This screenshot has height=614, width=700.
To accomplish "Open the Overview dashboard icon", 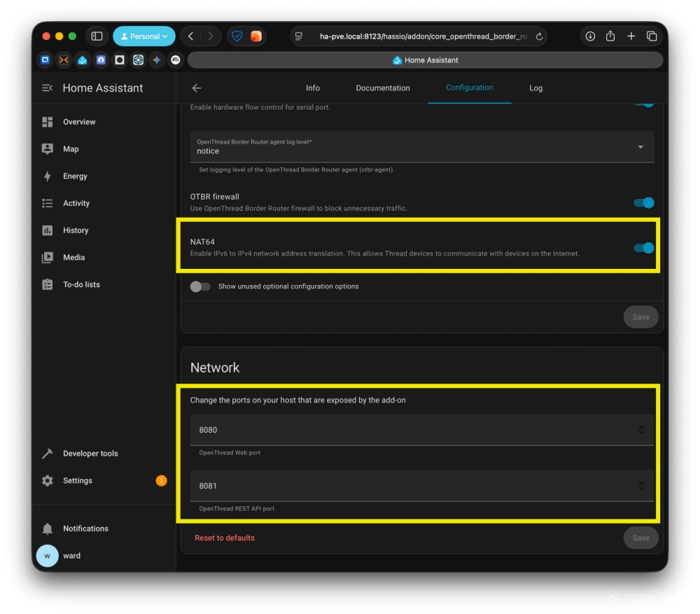I will [x=48, y=122].
